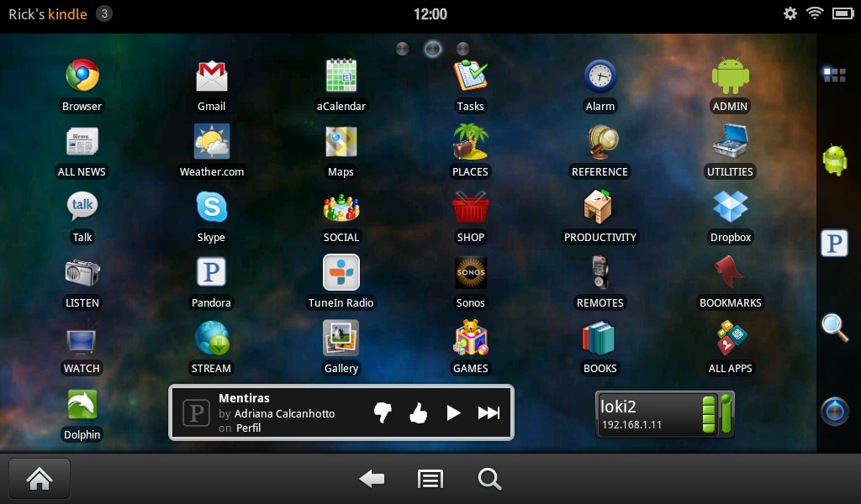861x504 pixels.
Task: Tap the Pandora logo in the widget
Action: click(x=196, y=413)
